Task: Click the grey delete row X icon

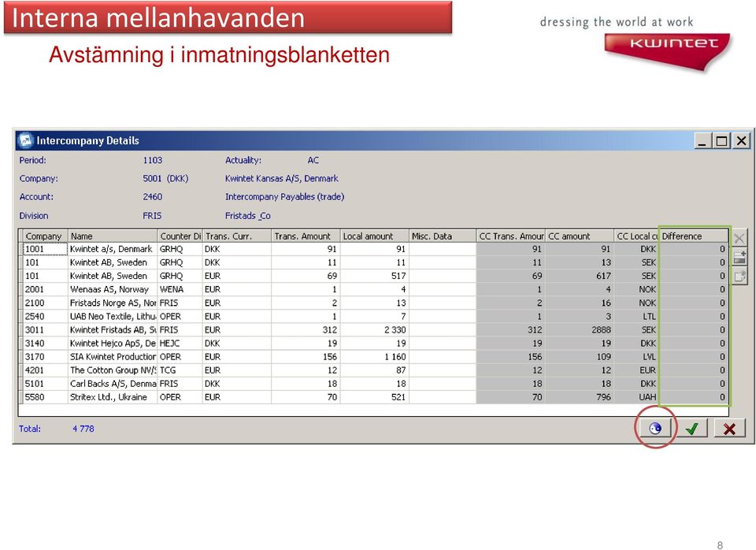Action: 739,238
